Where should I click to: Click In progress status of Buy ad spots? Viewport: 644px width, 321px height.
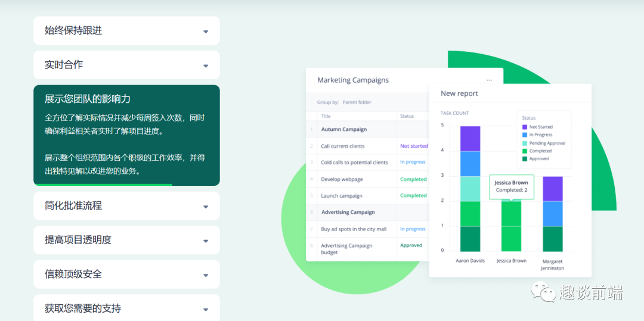[x=413, y=229]
